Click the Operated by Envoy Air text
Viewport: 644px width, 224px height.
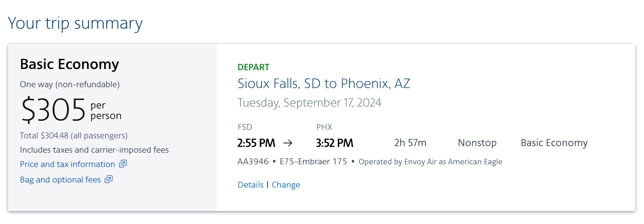[x=430, y=162]
